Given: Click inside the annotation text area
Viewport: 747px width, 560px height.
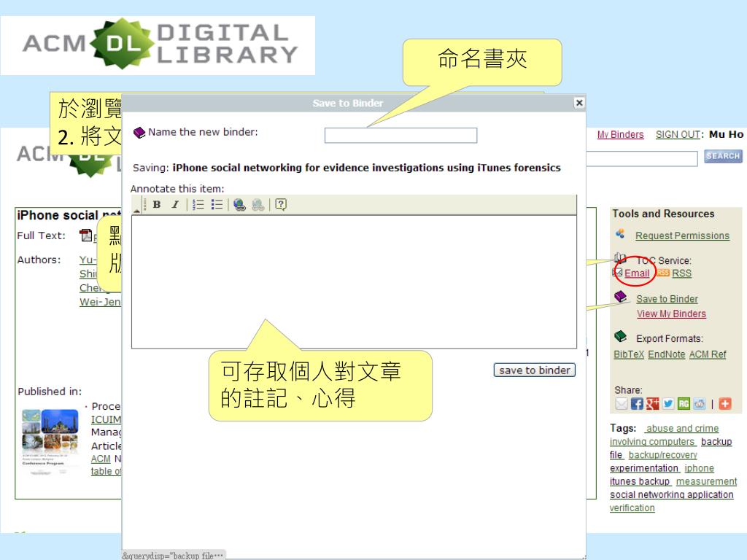Looking at the screenshot, I should pyautogui.click(x=354, y=282).
